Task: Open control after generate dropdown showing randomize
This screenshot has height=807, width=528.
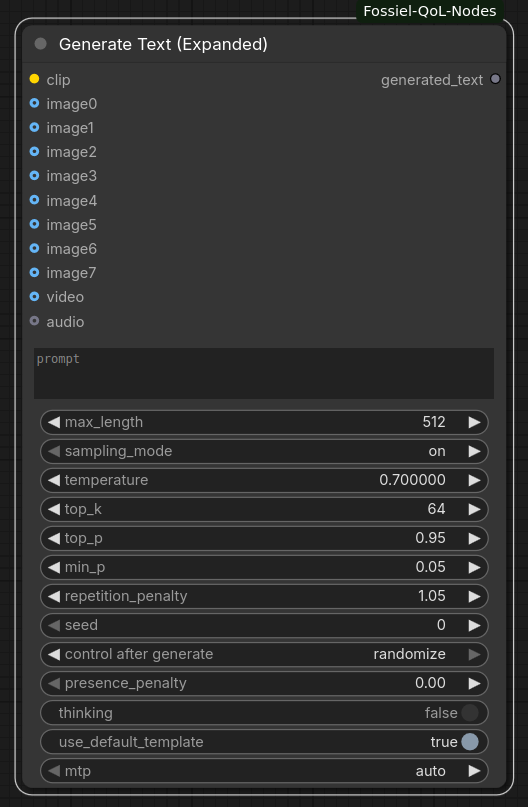Action: pos(264,654)
